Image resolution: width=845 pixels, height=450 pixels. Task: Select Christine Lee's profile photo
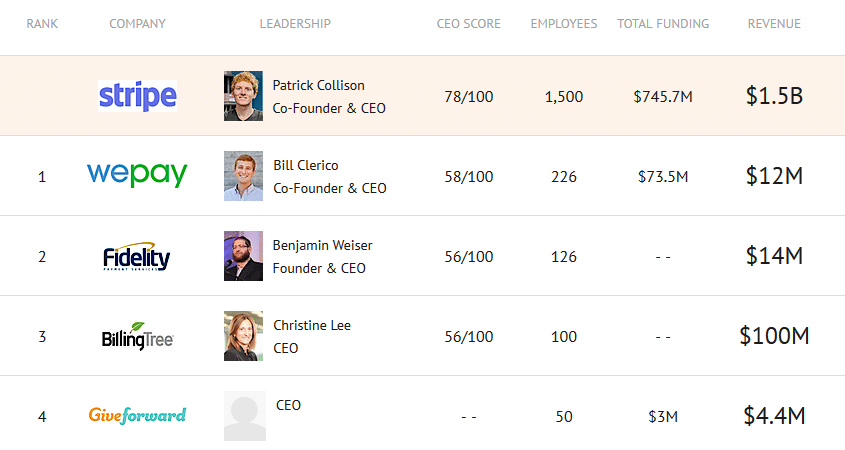[243, 336]
